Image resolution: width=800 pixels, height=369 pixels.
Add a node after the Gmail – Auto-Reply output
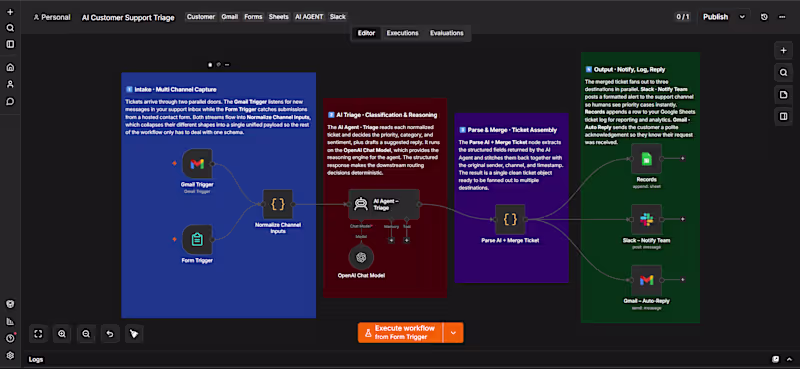click(x=683, y=280)
